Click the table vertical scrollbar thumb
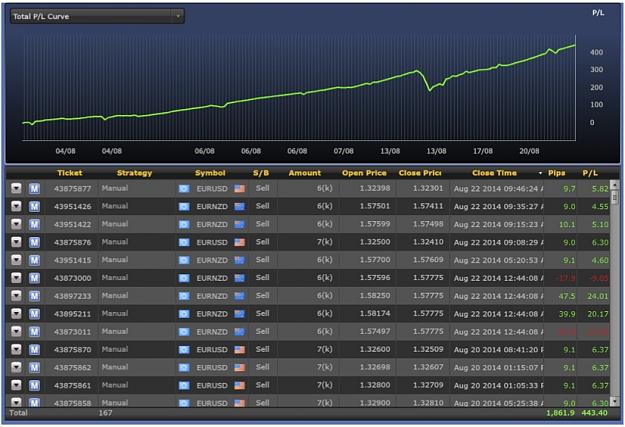The image size is (625, 427). pos(615,197)
